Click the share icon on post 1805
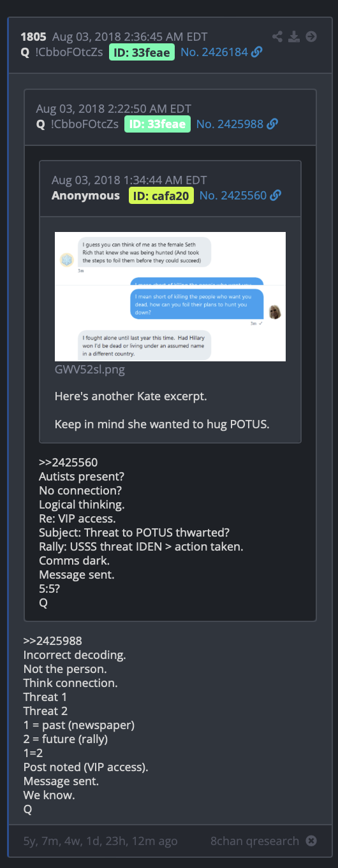The image size is (338, 868). click(x=277, y=37)
